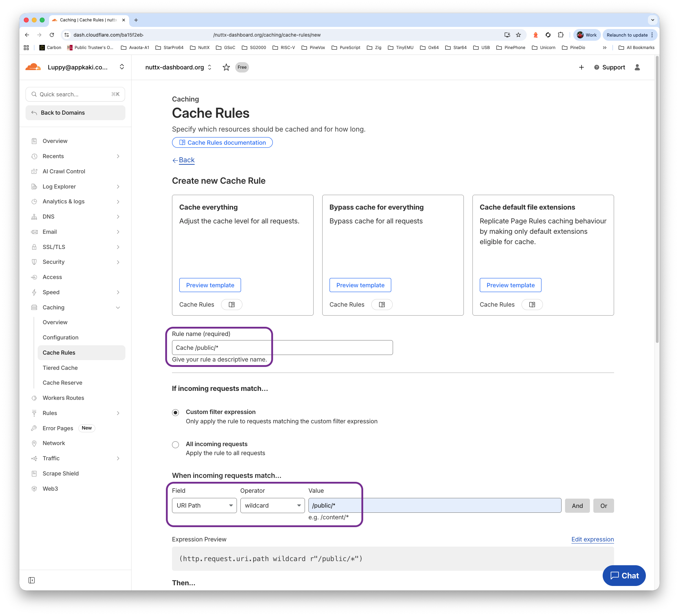The image size is (679, 616).
Task: Open the wildcard Operator dropdown
Action: pos(272,505)
